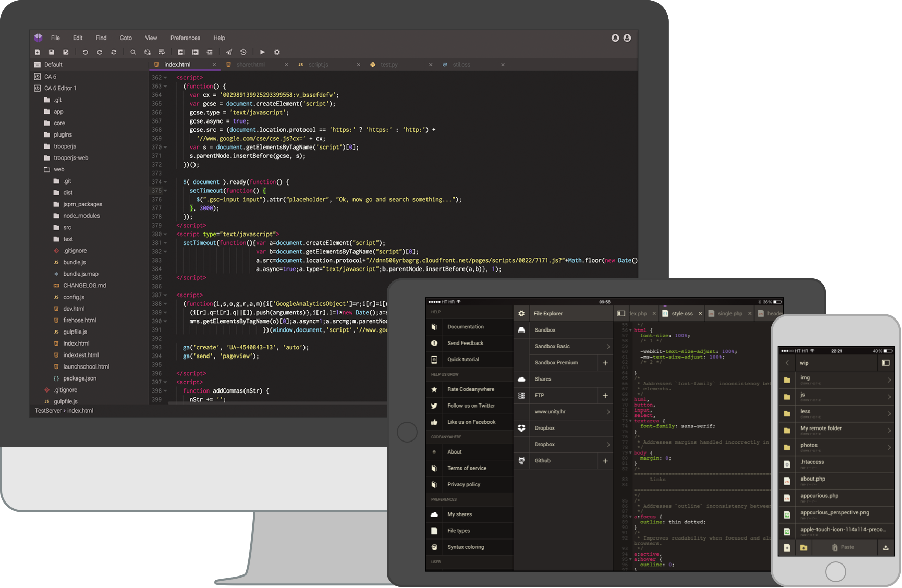This screenshot has width=902, height=588.
Task: View revision history with the clock icon
Action: click(x=243, y=52)
